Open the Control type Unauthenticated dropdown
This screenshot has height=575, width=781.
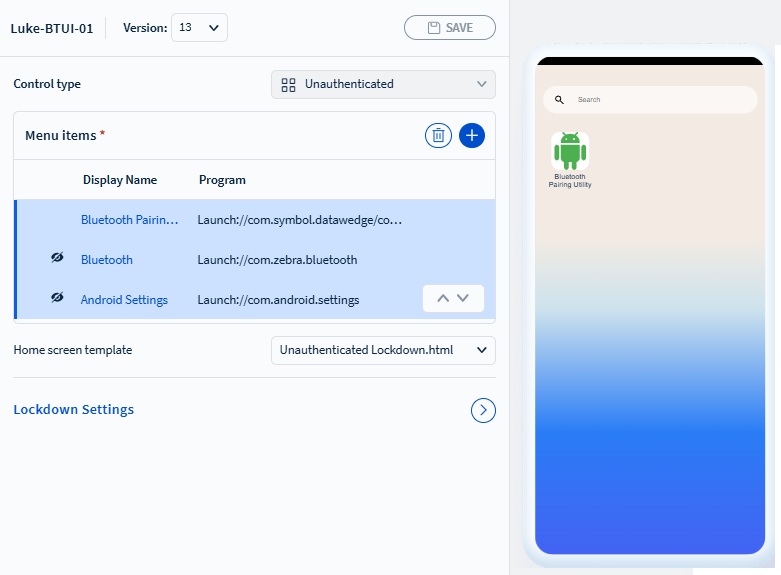383,84
